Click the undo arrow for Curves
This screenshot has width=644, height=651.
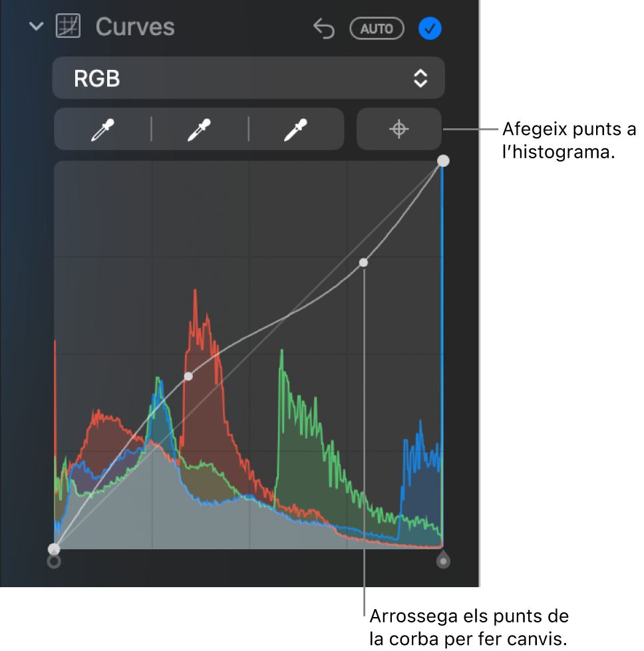(x=324, y=28)
